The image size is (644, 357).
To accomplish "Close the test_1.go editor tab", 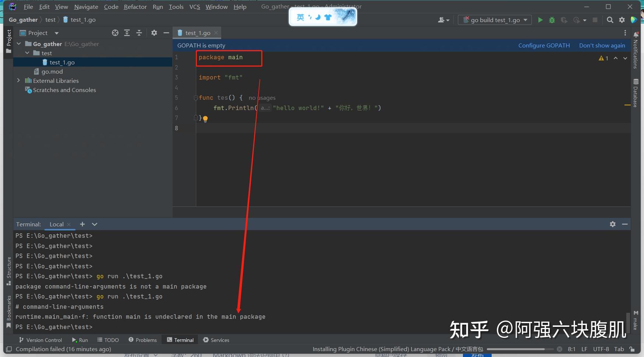I will [x=216, y=33].
